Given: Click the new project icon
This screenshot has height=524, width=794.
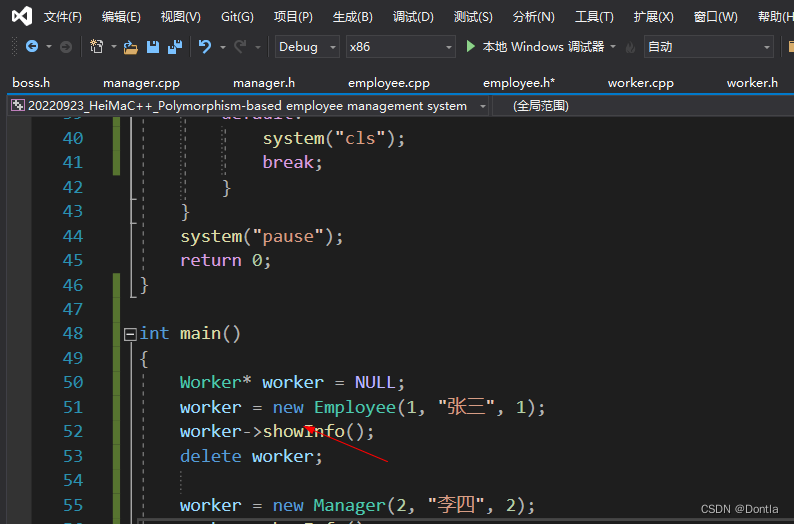Looking at the screenshot, I should (96, 47).
